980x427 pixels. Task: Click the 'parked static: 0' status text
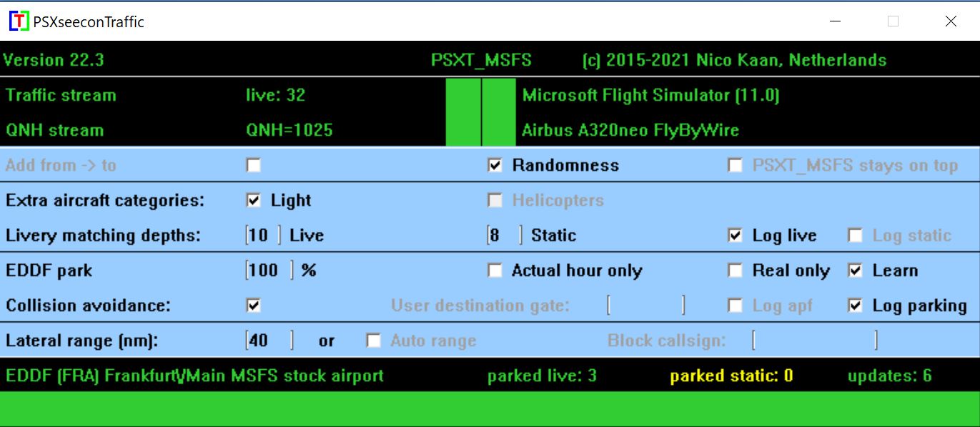731,376
